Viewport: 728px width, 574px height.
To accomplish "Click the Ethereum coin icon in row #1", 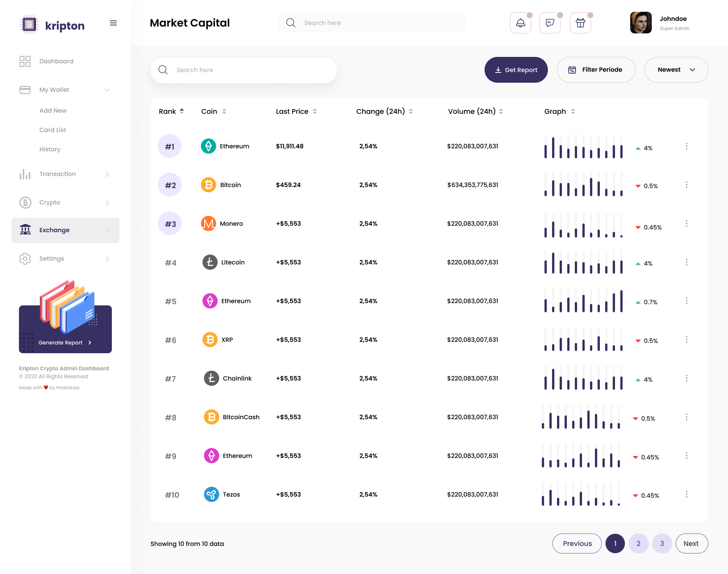I will tap(209, 146).
